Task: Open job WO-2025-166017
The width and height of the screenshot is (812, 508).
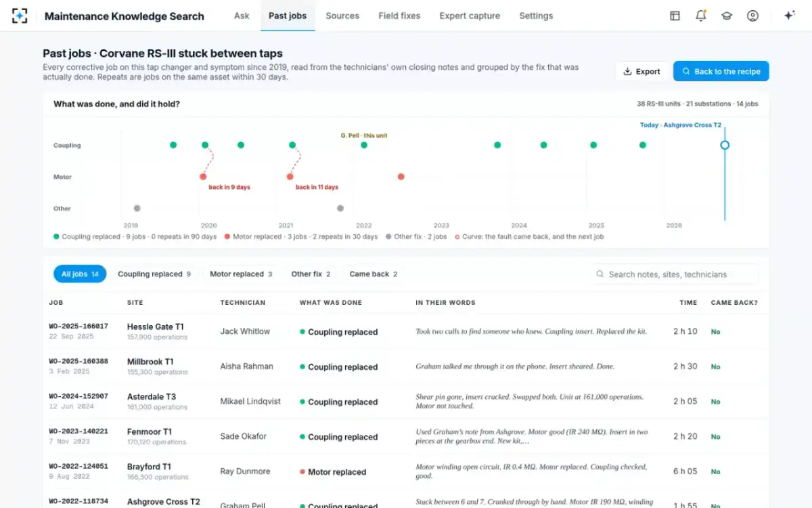Action: tap(78, 326)
